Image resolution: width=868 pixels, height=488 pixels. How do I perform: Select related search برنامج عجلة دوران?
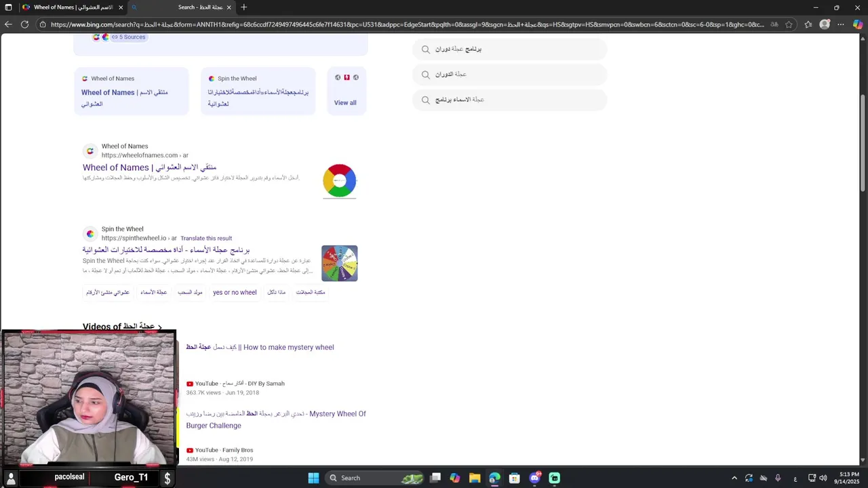[509, 49]
